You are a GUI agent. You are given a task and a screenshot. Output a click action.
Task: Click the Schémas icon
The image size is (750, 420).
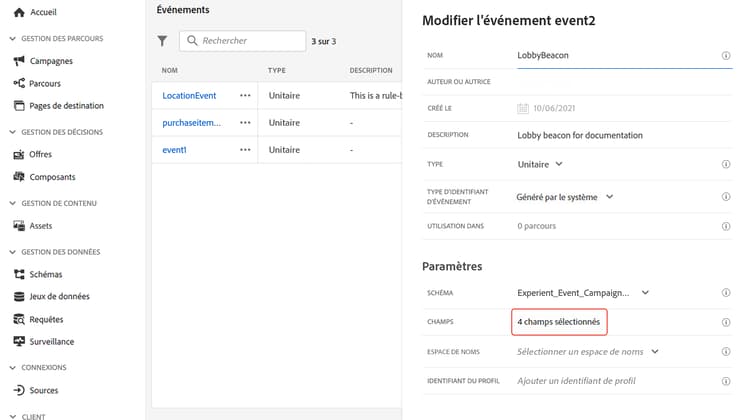coord(19,274)
